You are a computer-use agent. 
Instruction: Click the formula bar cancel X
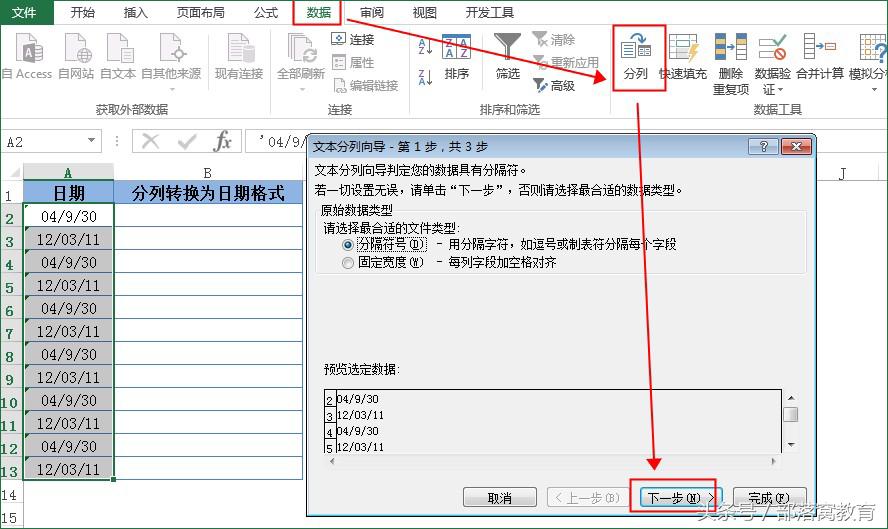pos(150,141)
